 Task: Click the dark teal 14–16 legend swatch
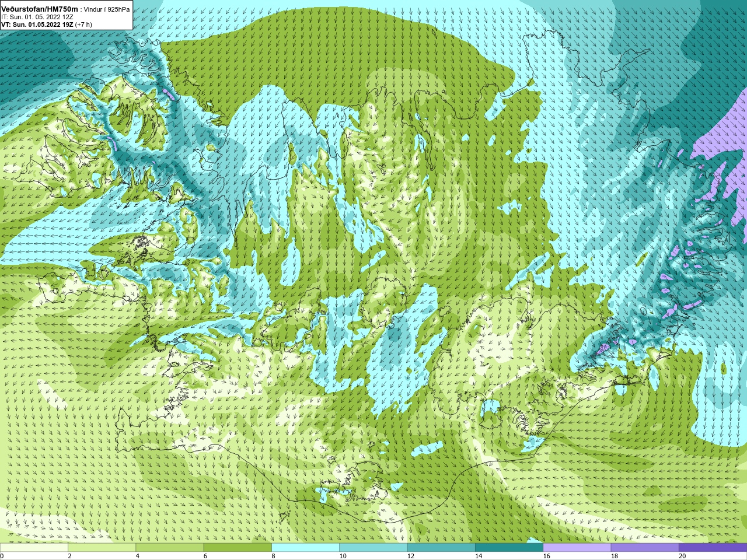click(x=509, y=548)
